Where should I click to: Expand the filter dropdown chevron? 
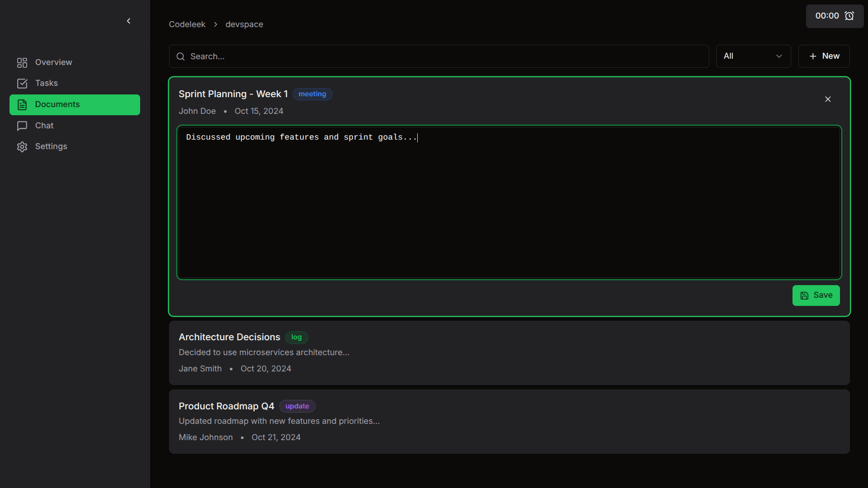[x=779, y=56]
